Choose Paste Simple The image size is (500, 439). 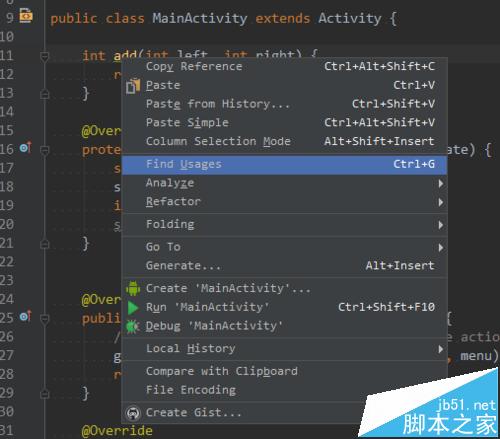pyautogui.click(x=284, y=123)
